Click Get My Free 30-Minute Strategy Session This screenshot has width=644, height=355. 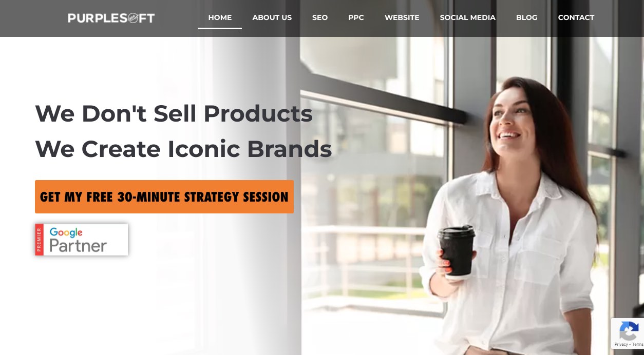(x=164, y=196)
